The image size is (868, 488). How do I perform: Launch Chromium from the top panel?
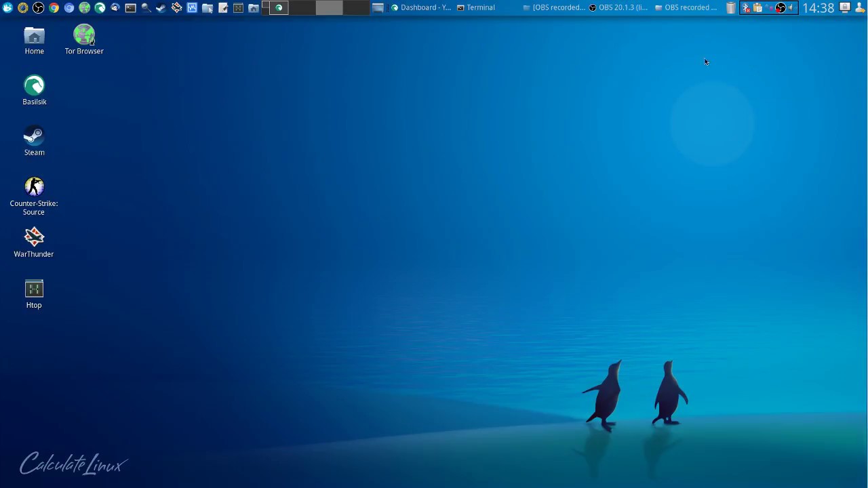69,7
